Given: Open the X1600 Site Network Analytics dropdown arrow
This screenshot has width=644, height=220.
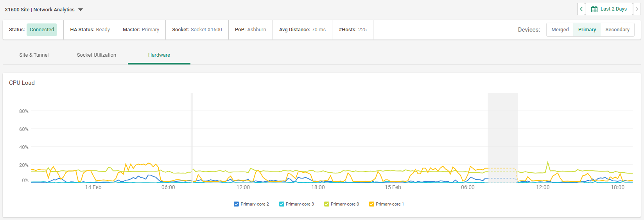Looking at the screenshot, I should (81, 10).
